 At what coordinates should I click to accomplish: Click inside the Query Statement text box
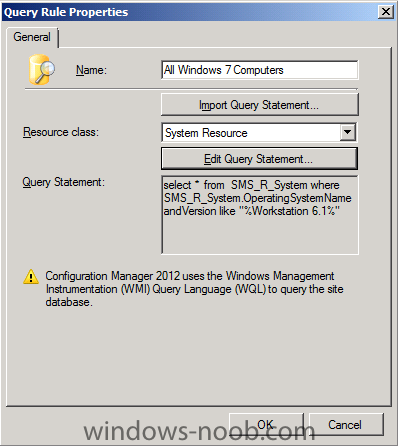coord(260,215)
